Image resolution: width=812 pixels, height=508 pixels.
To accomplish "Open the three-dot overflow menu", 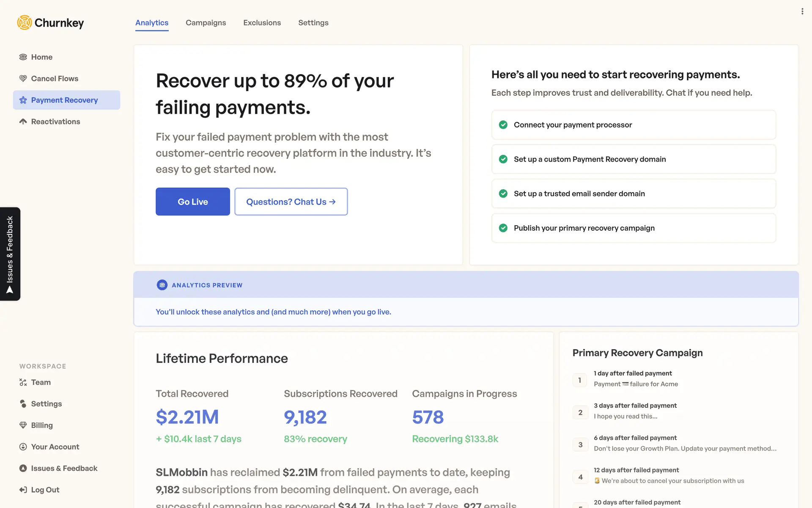I will click(x=802, y=11).
